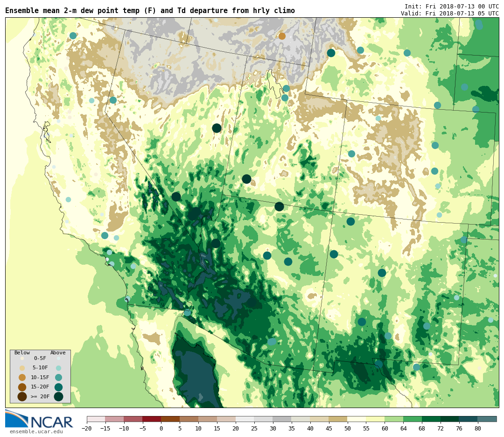The height and width of the screenshot is (437, 504).
Task: Click the 10-15F Below orange legend circle
Action: (x=22, y=377)
